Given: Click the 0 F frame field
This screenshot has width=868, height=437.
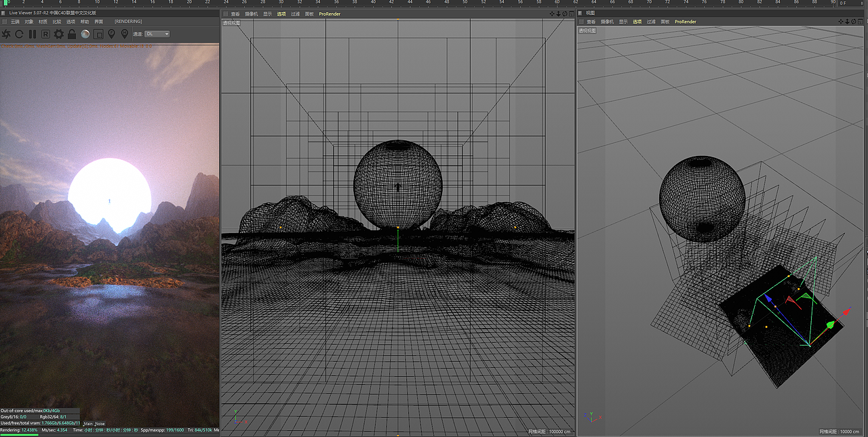Looking at the screenshot, I should point(851,3).
